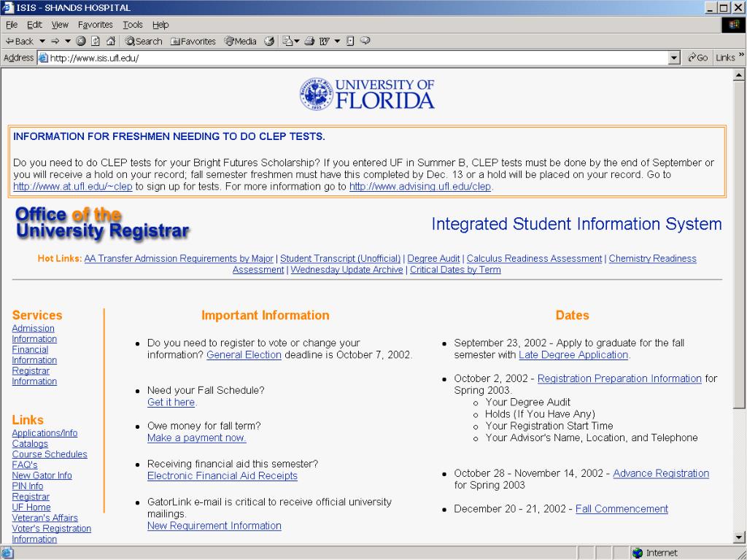Open the Edit menu
This screenshot has width=747, height=560.
point(34,25)
